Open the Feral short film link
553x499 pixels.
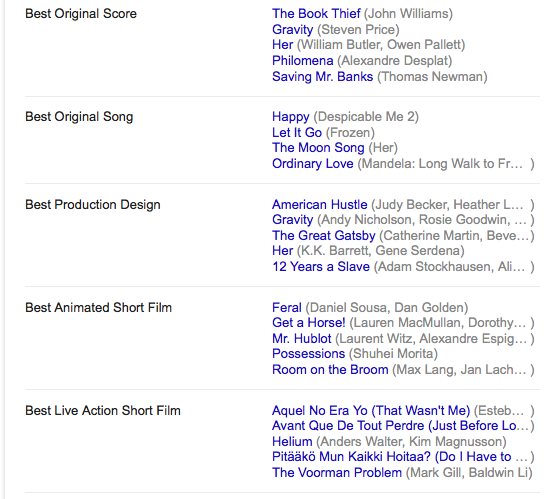(287, 308)
